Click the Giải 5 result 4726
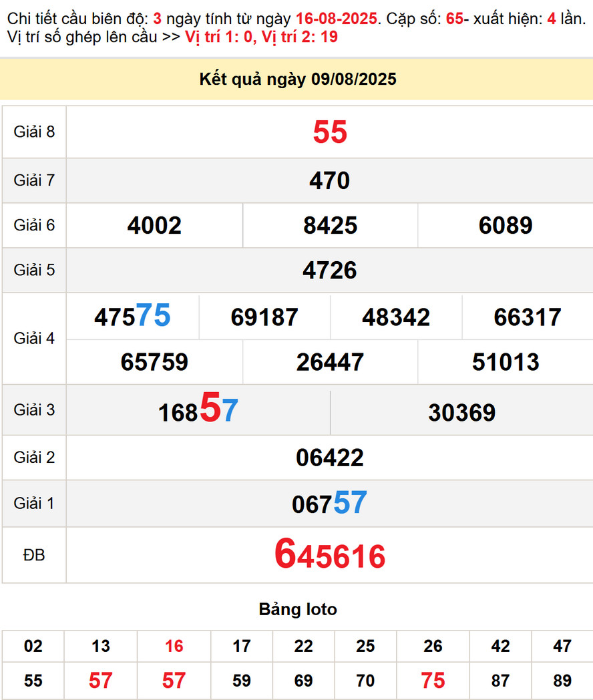Screen dimensions: 593x700 point(329,271)
